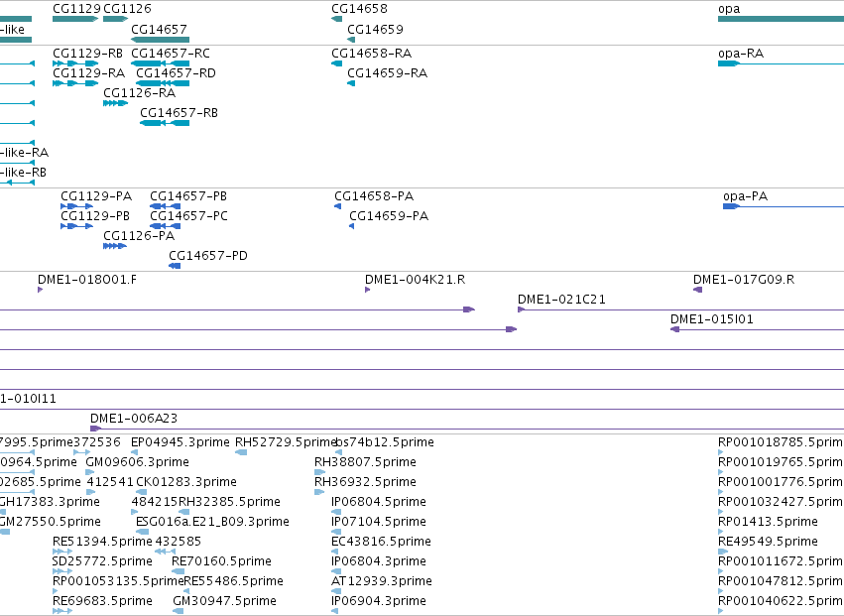Open EST RE69683.5prime
Screen dimensions: 844x616
[x=102, y=601]
